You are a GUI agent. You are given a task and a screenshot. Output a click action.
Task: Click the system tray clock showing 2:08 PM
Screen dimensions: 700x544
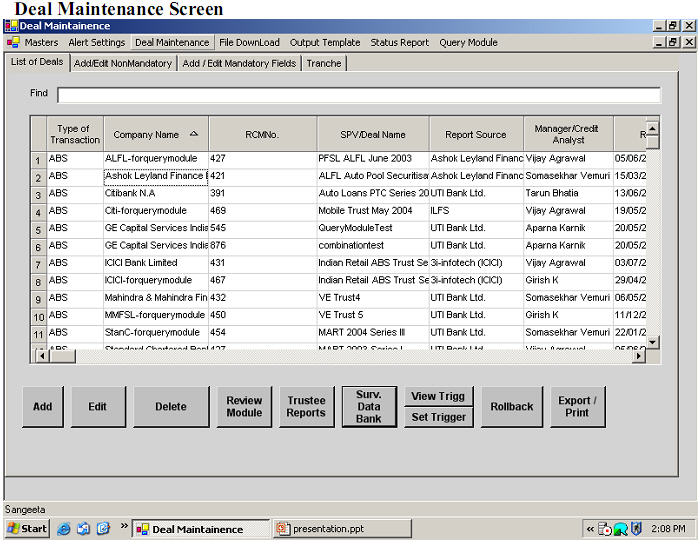click(x=668, y=529)
